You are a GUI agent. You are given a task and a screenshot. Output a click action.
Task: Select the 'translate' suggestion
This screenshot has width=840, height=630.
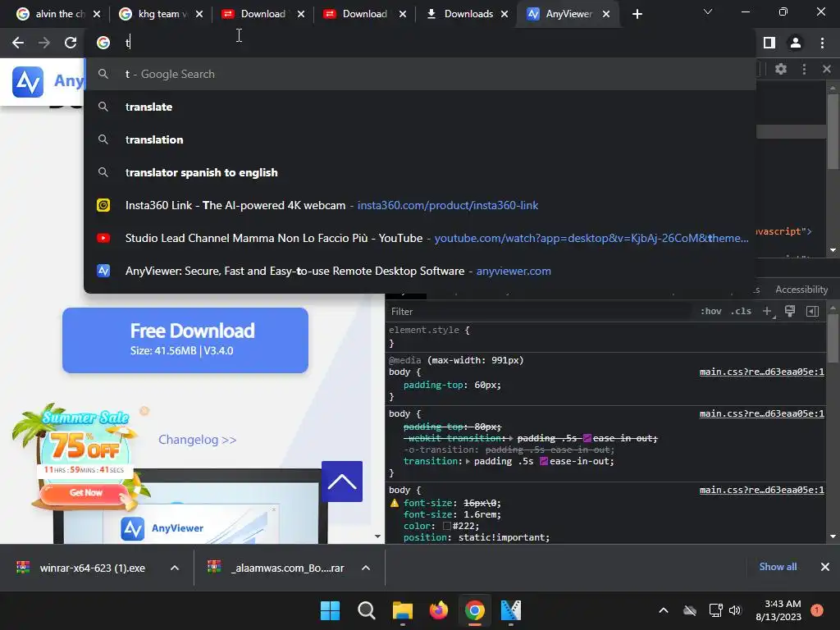420,107
